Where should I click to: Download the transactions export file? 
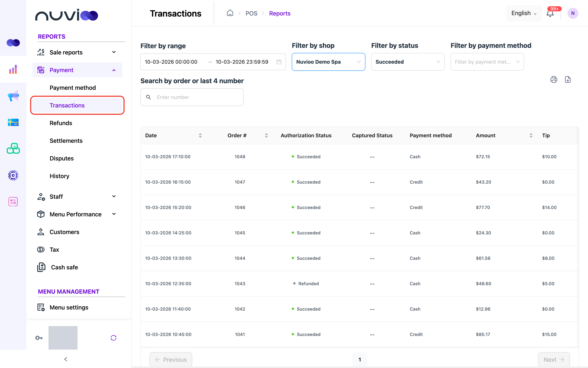[x=568, y=80]
